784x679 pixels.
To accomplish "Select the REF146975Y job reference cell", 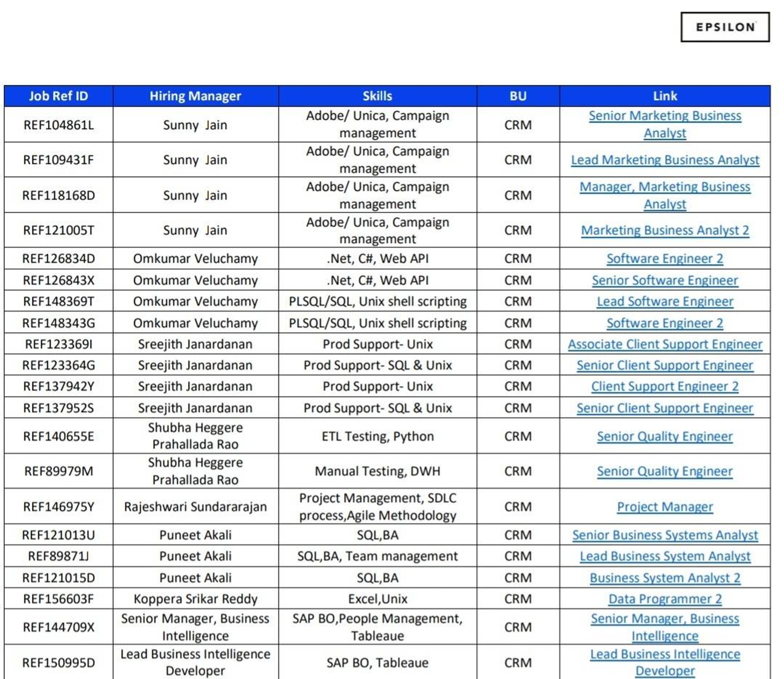I will [x=59, y=507].
